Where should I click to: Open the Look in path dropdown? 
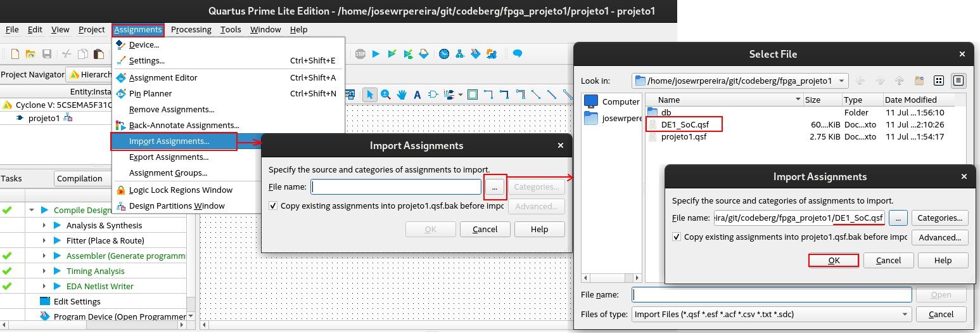pyautogui.click(x=841, y=81)
